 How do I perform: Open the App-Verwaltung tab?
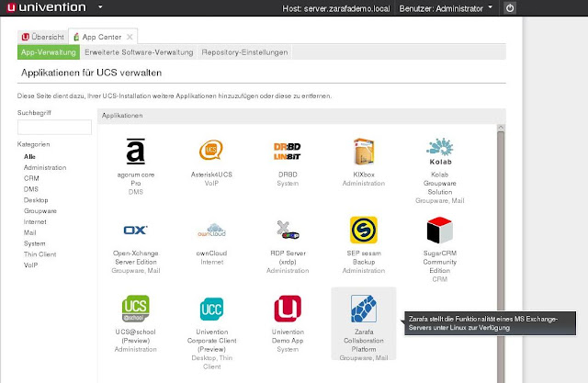(49, 52)
